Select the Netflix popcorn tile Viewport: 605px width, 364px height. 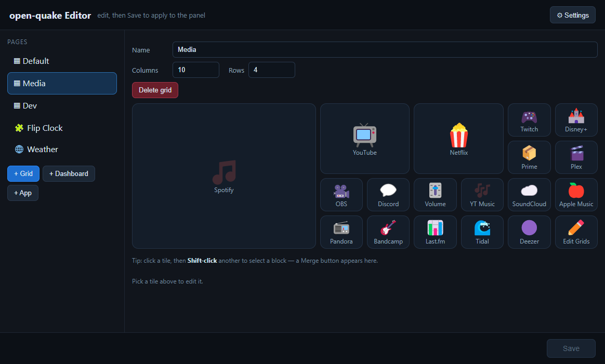[458, 139]
